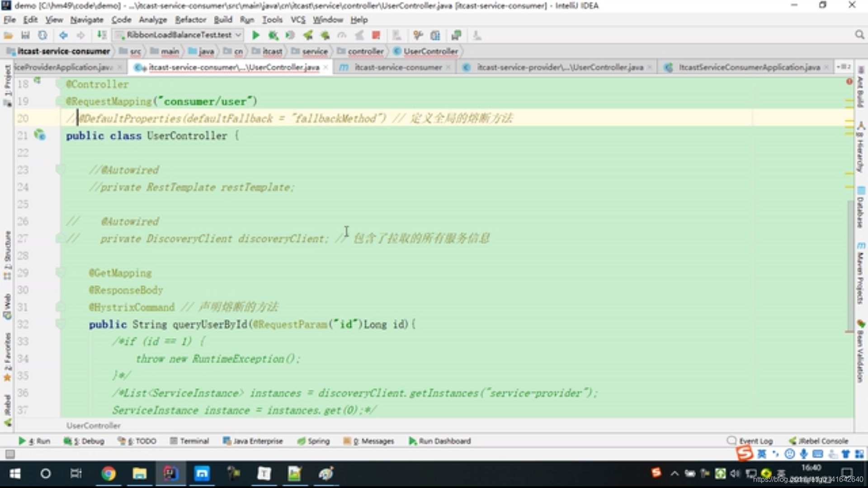Open the Build menu
Screen dimensions: 868x488
point(223,20)
